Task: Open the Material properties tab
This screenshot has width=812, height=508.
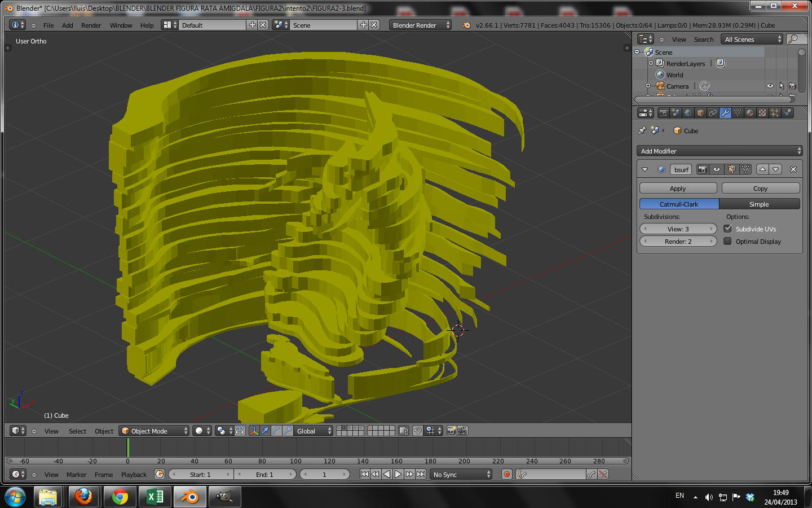Action: pos(750,113)
